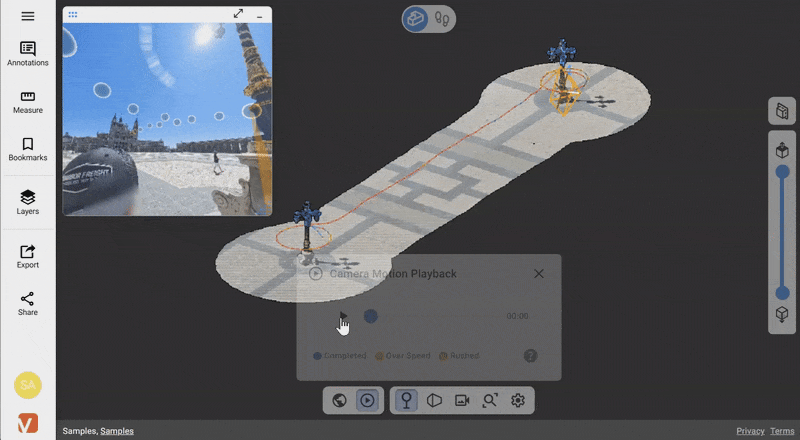Open the Layers panel
Screen dimensions: 800x440
click(x=27, y=203)
